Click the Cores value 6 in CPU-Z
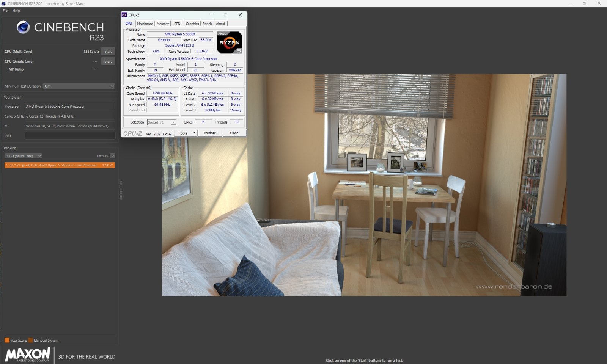This screenshot has height=364, width=607. (x=203, y=122)
